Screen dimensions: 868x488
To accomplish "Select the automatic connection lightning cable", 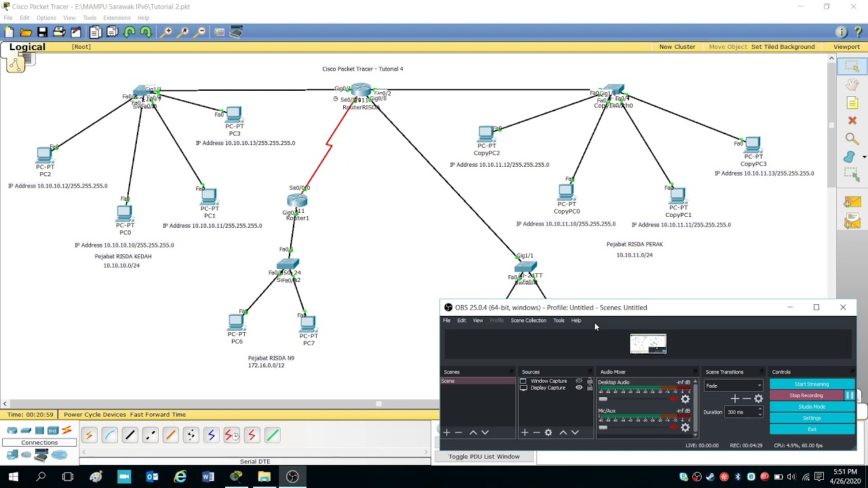I will 89,435.
